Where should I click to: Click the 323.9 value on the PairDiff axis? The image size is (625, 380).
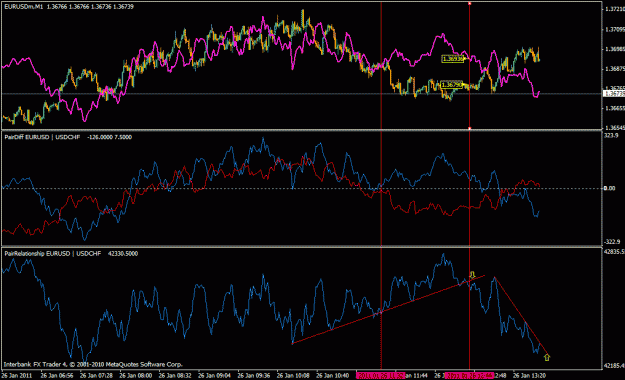[611, 136]
